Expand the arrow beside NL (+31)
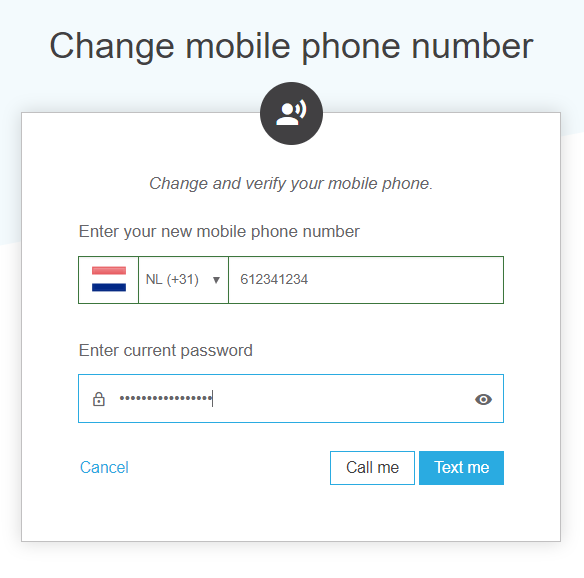Screen dimensions: 584x578 point(216,280)
